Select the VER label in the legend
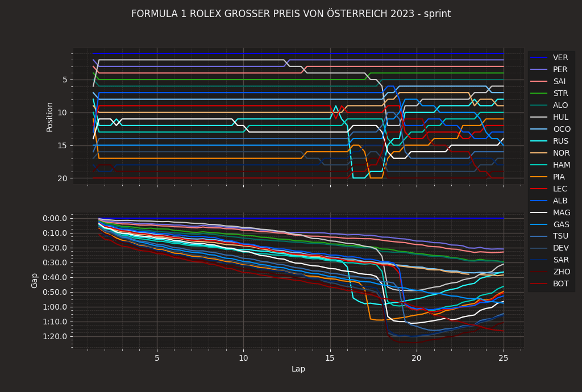 560,57
